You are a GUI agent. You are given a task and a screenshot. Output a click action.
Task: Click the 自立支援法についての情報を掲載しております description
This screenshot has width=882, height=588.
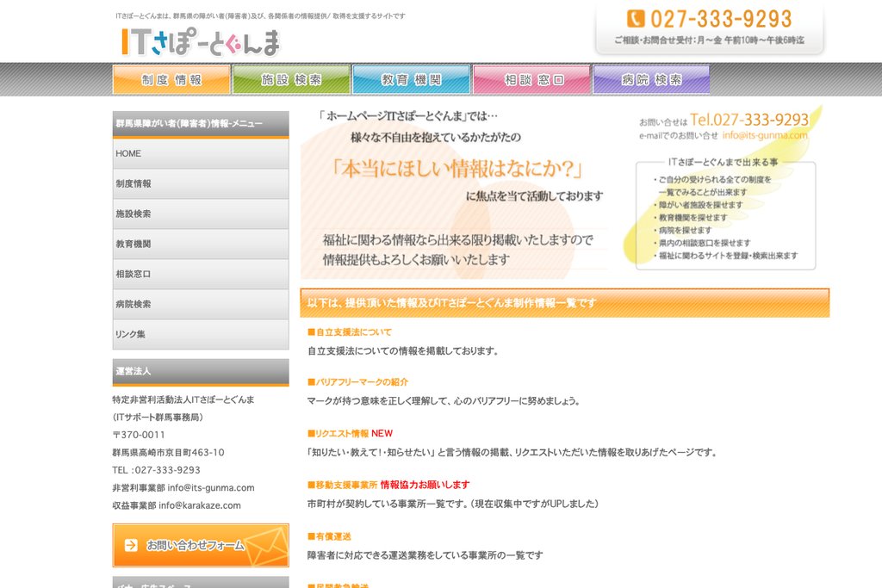point(403,351)
